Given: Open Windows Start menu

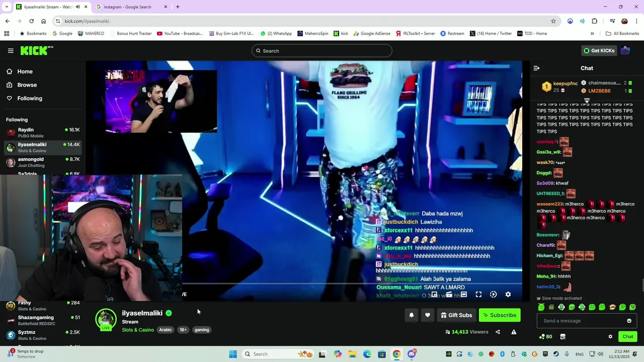Looking at the screenshot, I should (233, 354).
